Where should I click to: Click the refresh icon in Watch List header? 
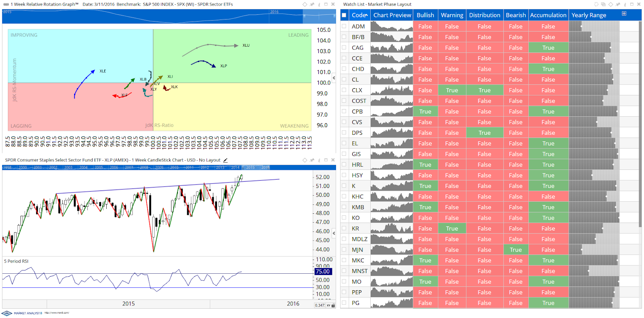(x=596, y=4)
